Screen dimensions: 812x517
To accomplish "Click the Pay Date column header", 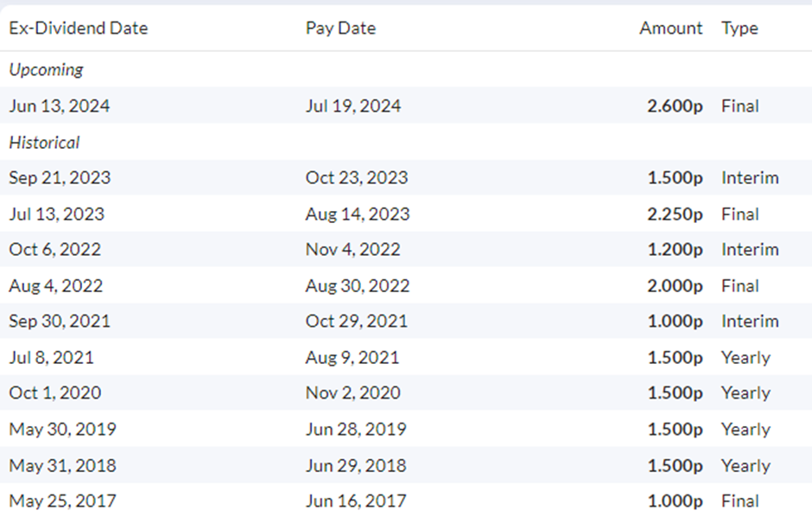I will click(x=340, y=28).
